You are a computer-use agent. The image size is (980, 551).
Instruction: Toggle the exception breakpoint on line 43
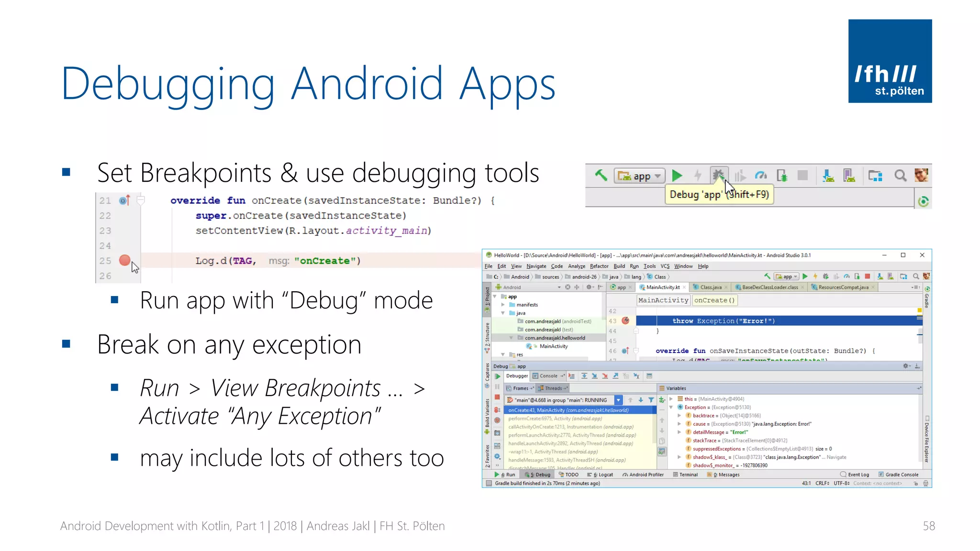[625, 320]
